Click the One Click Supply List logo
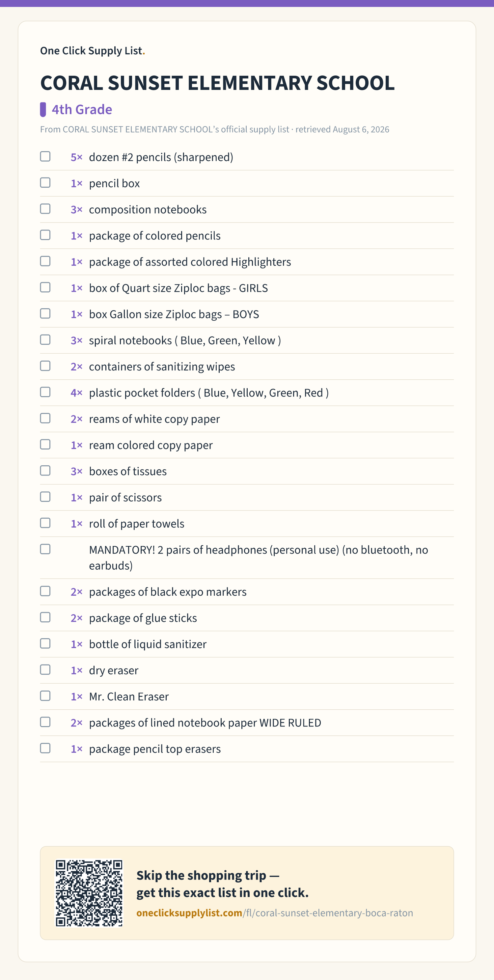 (93, 51)
